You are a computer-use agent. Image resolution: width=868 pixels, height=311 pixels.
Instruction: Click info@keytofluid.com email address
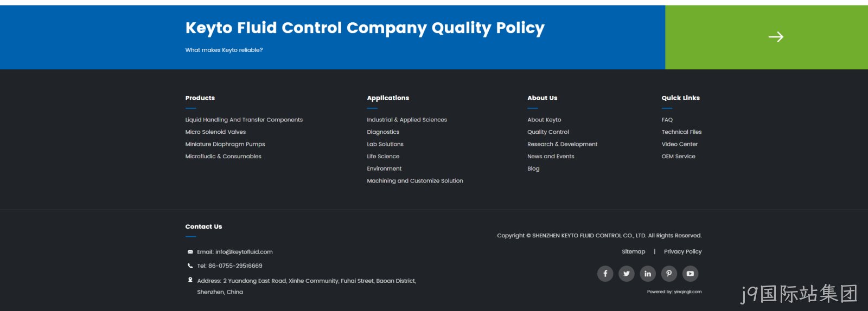coord(244,252)
